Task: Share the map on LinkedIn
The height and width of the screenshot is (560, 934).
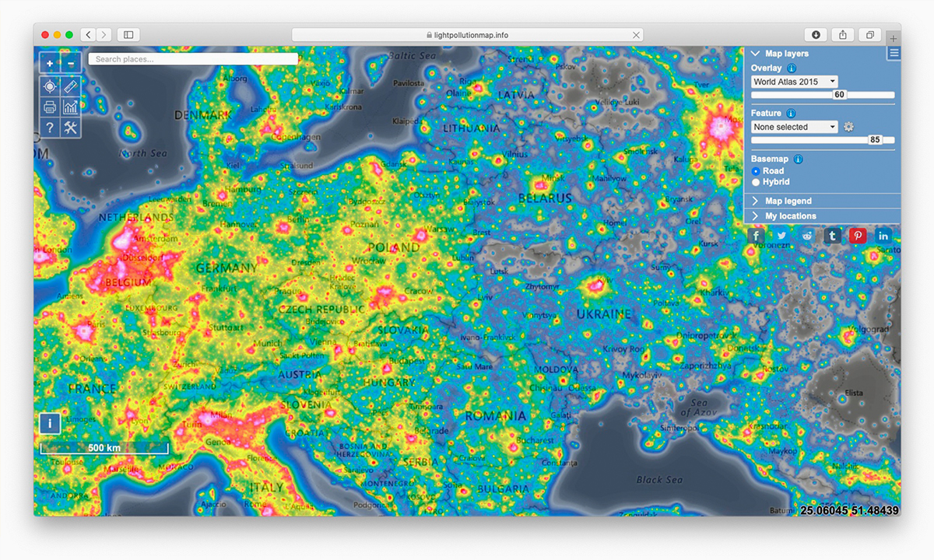Action: (x=883, y=236)
